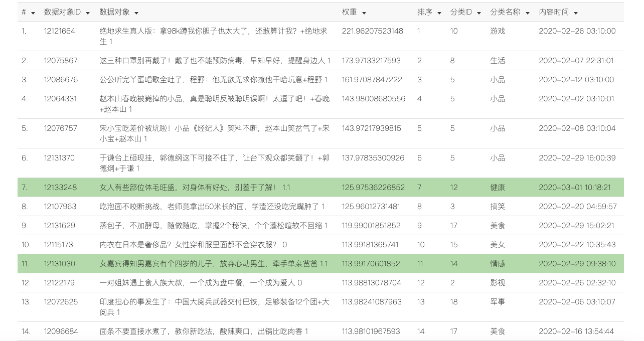Click the 内容时间 column sort arrow

coord(576,13)
